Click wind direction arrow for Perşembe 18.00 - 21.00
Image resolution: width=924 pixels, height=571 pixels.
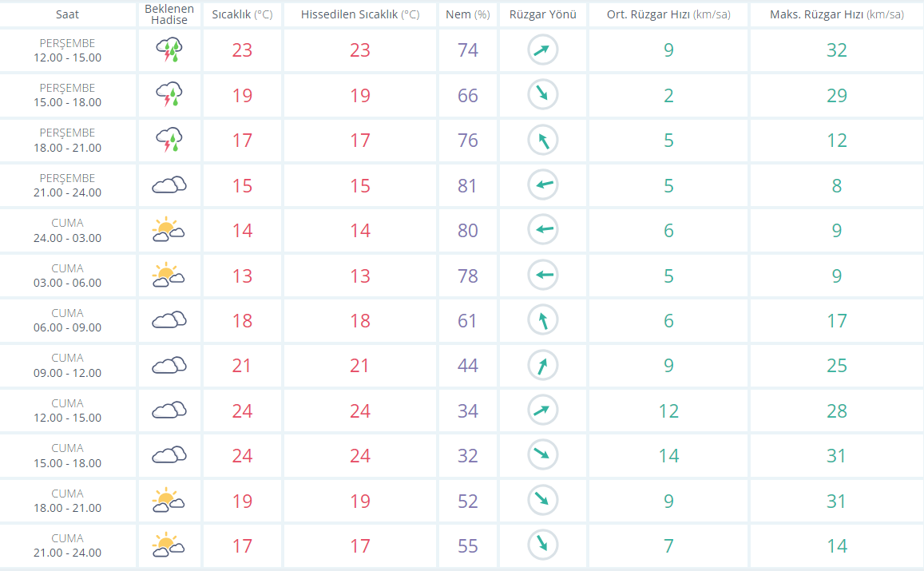click(543, 140)
